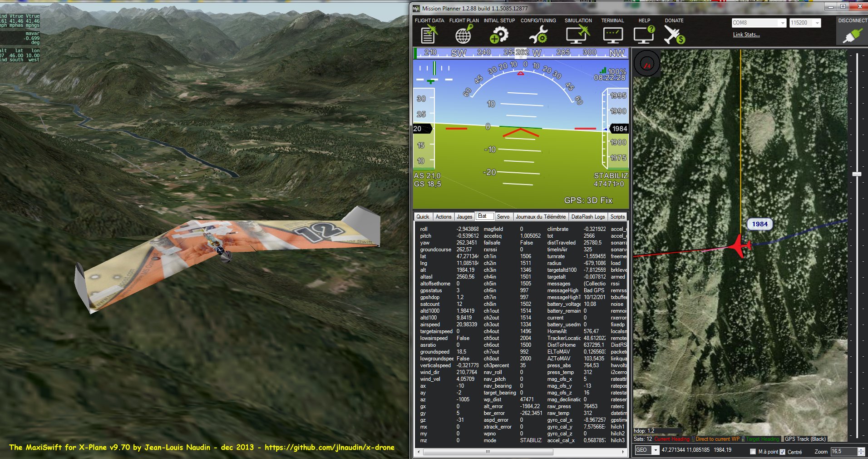Viewport: 868px width, 459px height.
Task: Click the FLIGHT DATA menu label
Action: pyautogui.click(x=429, y=20)
